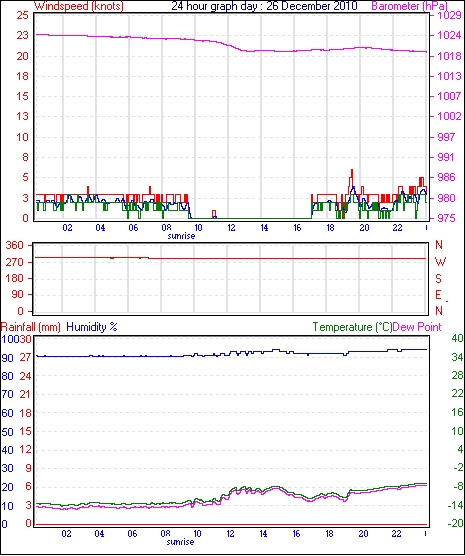The width and height of the screenshot is (465, 556).
Task: Click the 20 hour tick on bottom graph
Action: 363,534
